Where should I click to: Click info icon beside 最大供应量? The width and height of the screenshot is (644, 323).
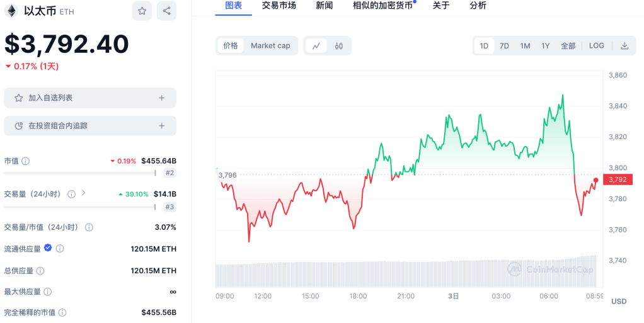point(48,292)
